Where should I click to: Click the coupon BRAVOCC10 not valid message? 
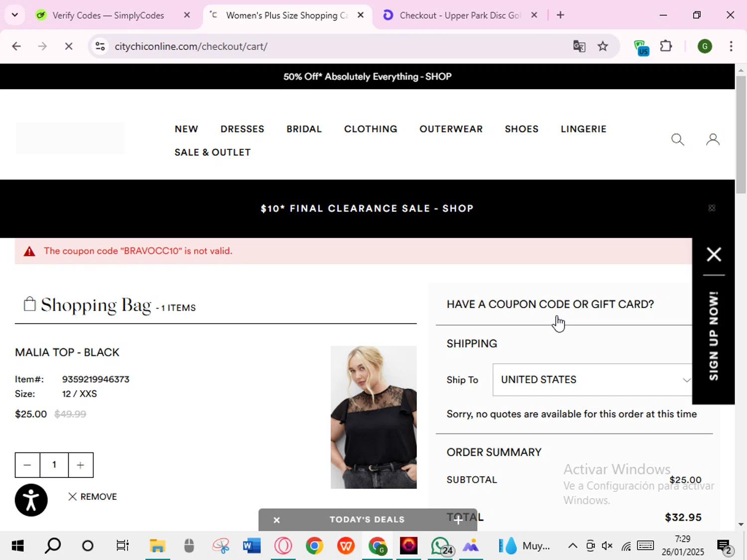click(x=138, y=251)
